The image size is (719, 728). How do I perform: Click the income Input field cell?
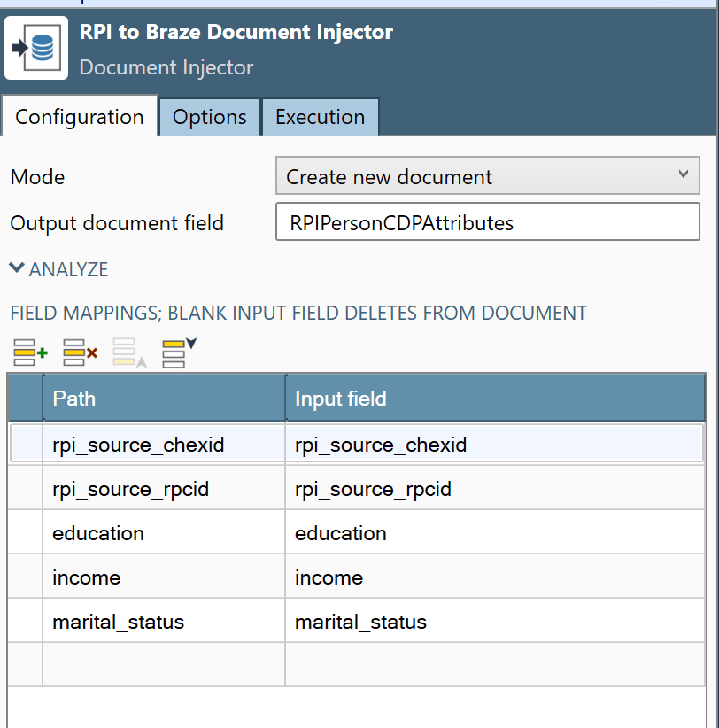coord(494,577)
